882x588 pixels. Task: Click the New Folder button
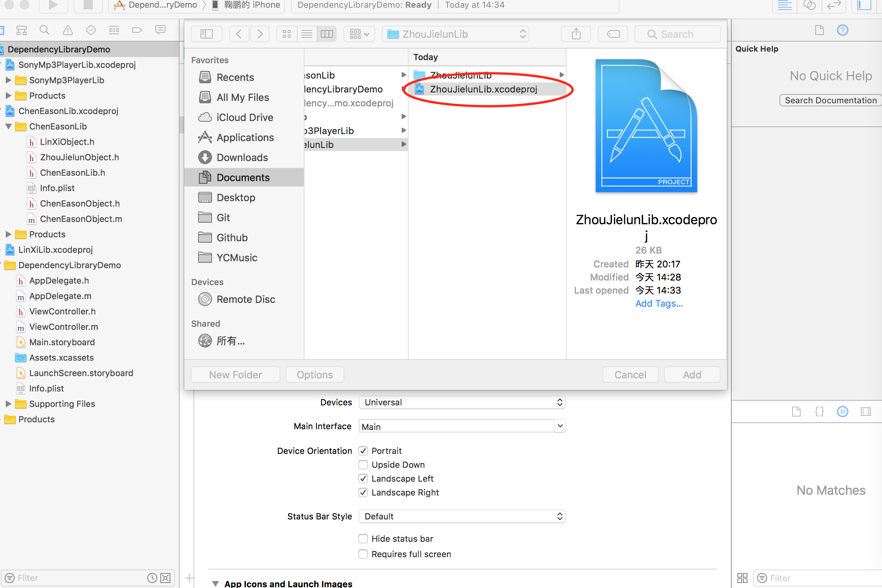(x=236, y=375)
